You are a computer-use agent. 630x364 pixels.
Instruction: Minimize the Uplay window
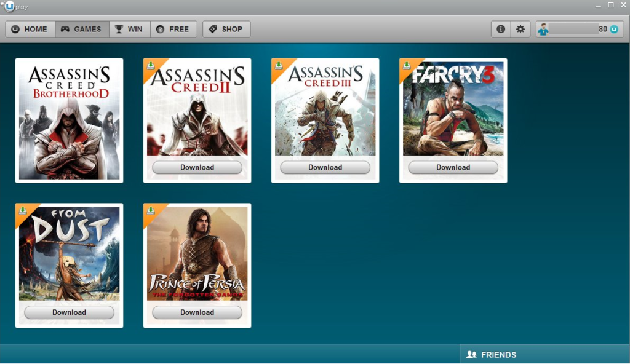coord(598,6)
